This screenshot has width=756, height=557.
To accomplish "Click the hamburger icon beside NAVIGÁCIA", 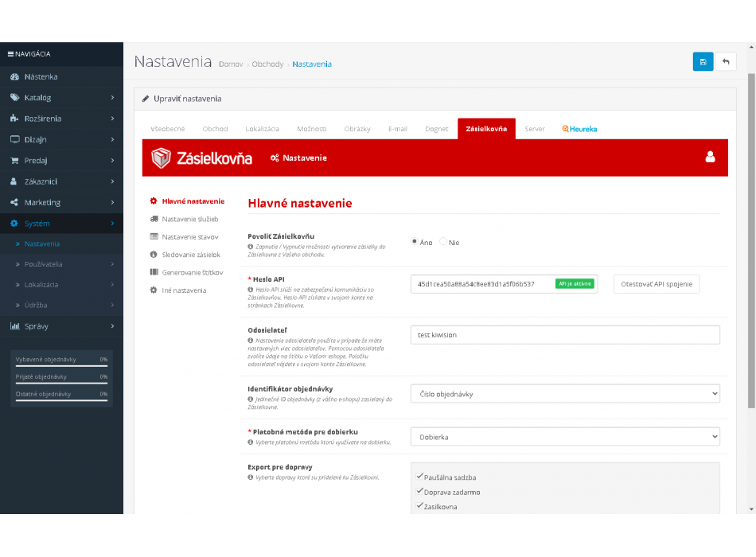I will point(10,54).
